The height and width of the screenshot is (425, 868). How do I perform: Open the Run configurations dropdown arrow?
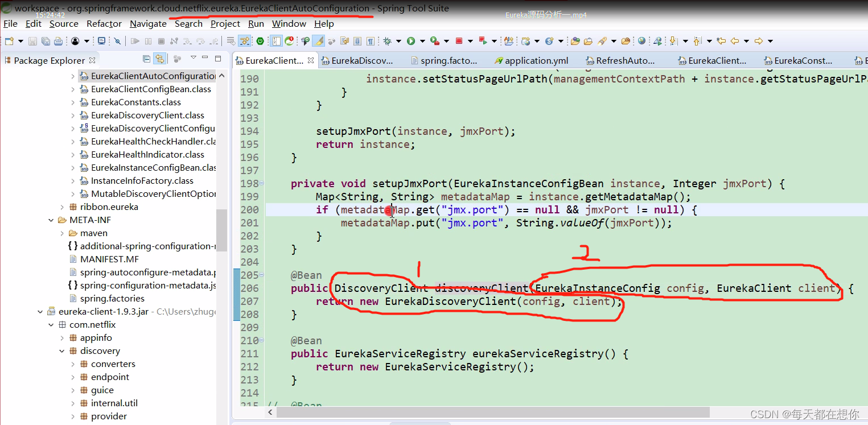pyautogui.click(x=421, y=41)
